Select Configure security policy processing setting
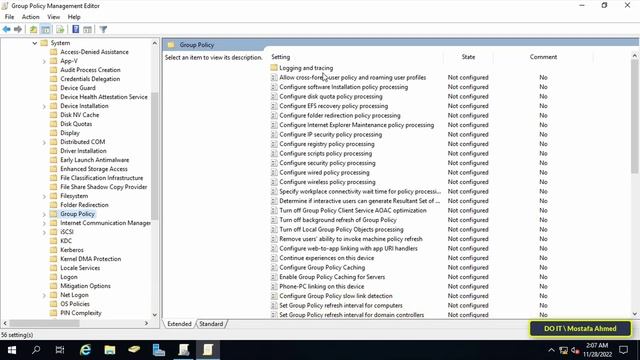 click(327, 163)
